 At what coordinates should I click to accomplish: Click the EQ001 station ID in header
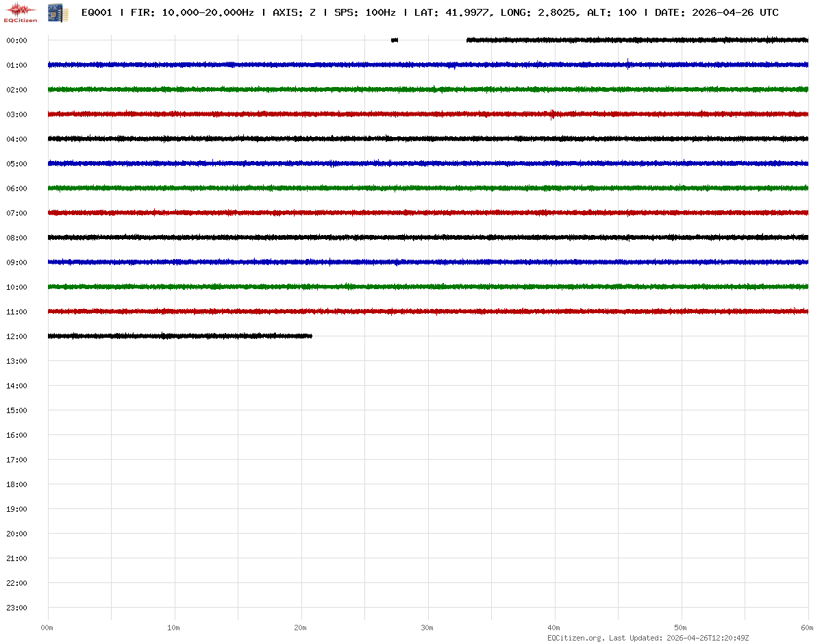tap(97, 12)
